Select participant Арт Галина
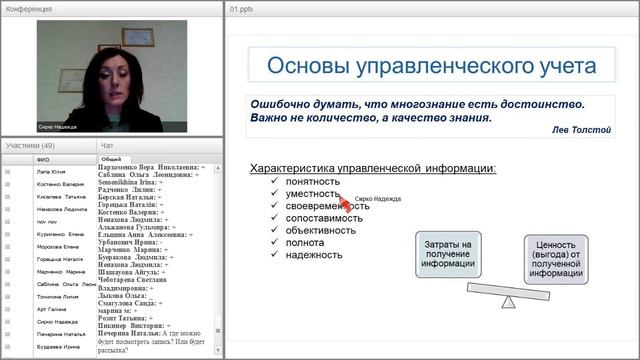The width and height of the screenshot is (640, 360). [51, 309]
